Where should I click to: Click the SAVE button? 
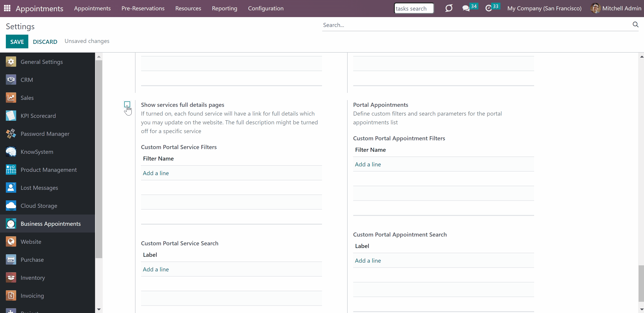tap(17, 42)
